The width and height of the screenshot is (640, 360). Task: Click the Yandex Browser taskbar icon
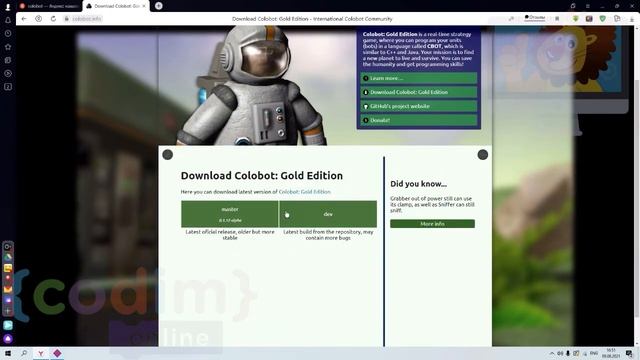click(x=41, y=353)
